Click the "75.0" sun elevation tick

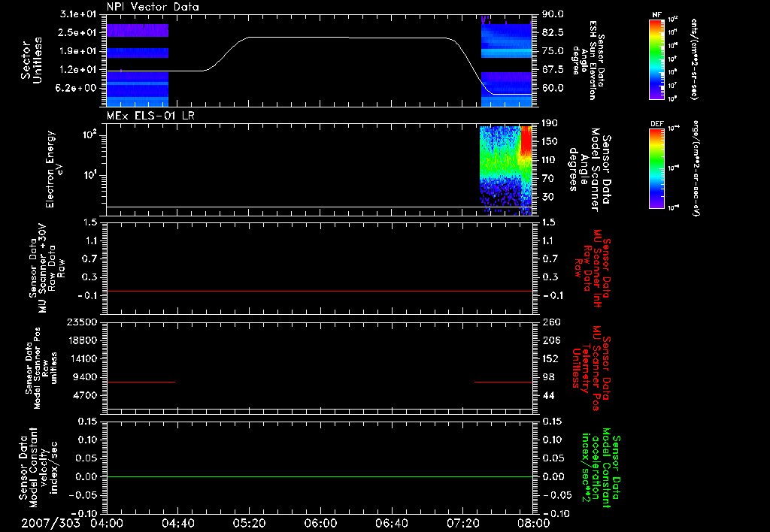pos(553,51)
